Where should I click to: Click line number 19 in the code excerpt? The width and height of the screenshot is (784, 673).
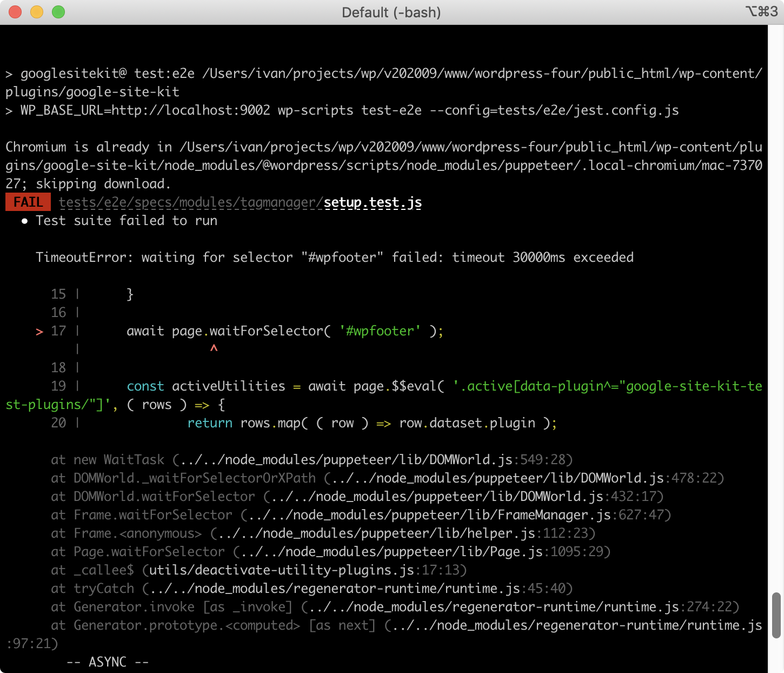(x=58, y=386)
